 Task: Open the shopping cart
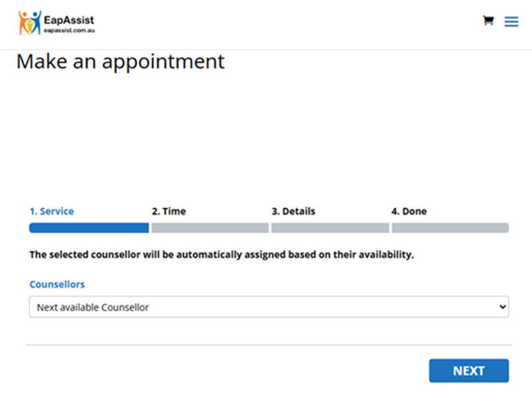point(488,20)
